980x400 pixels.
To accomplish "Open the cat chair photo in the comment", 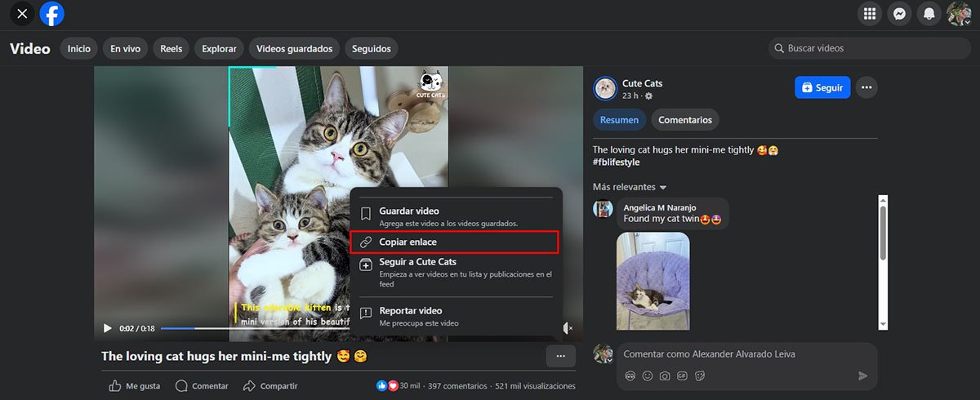I will 653,281.
